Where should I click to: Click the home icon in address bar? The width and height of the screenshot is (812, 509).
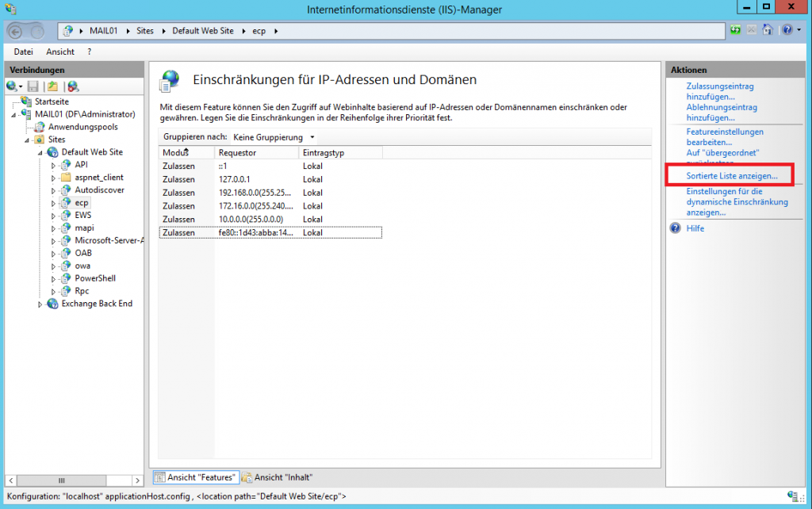[x=766, y=29]
